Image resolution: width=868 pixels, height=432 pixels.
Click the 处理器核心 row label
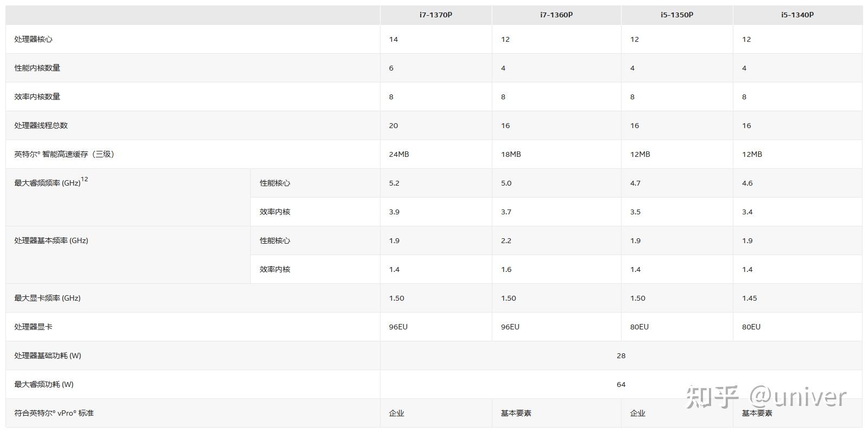34,40
